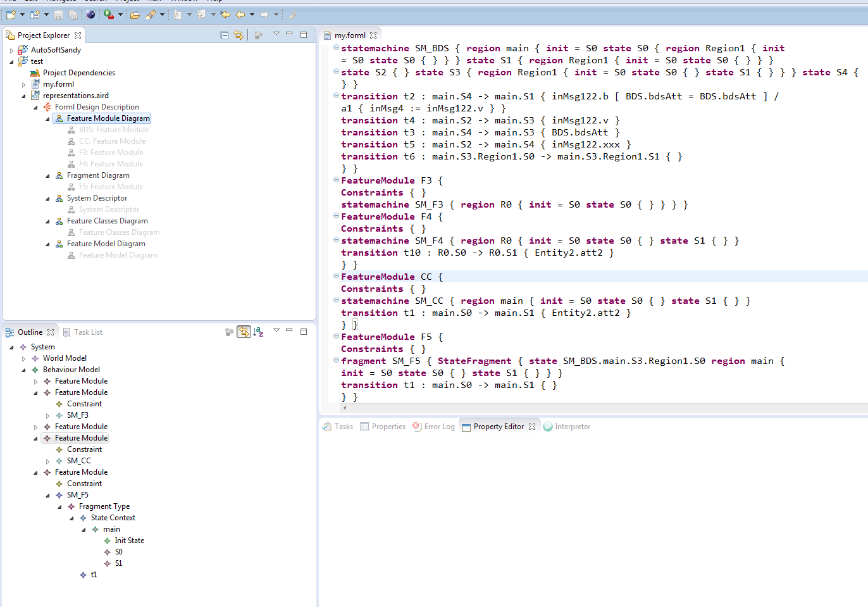Click the my.forml file icon in the editor tab
This screenshot has width=868, height=607.
[328, 35]
